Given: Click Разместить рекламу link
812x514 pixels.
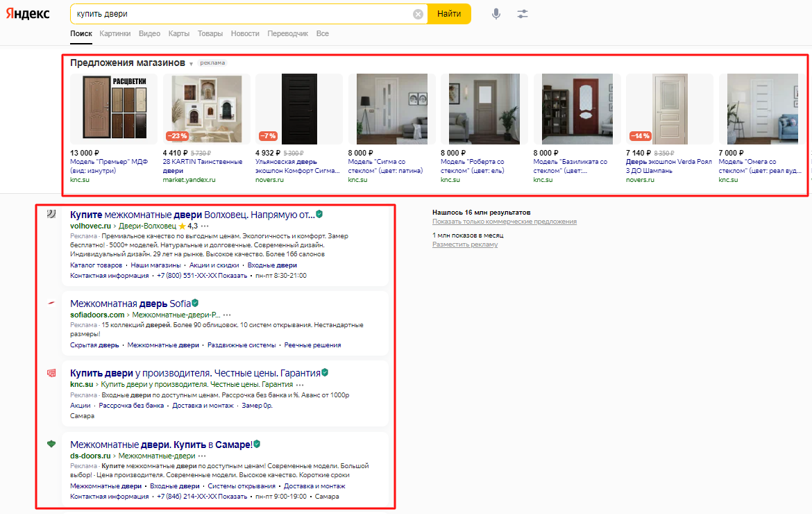Looking at the screenshot, I should (x=465, y=244).
